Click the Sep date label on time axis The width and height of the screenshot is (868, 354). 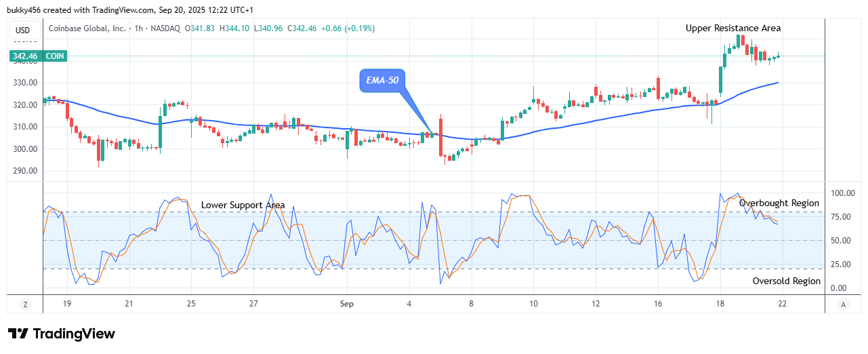tap(347, 304)
